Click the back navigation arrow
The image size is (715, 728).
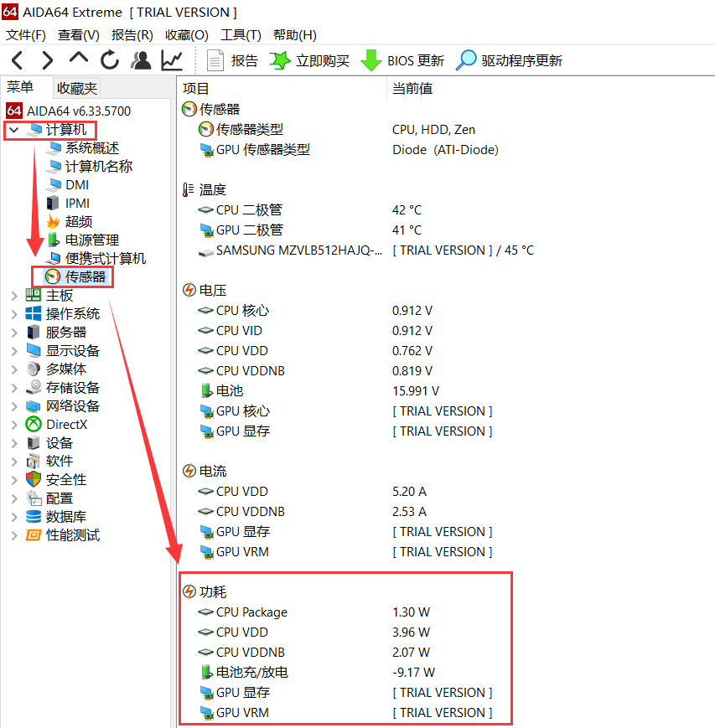coord(18,60)
